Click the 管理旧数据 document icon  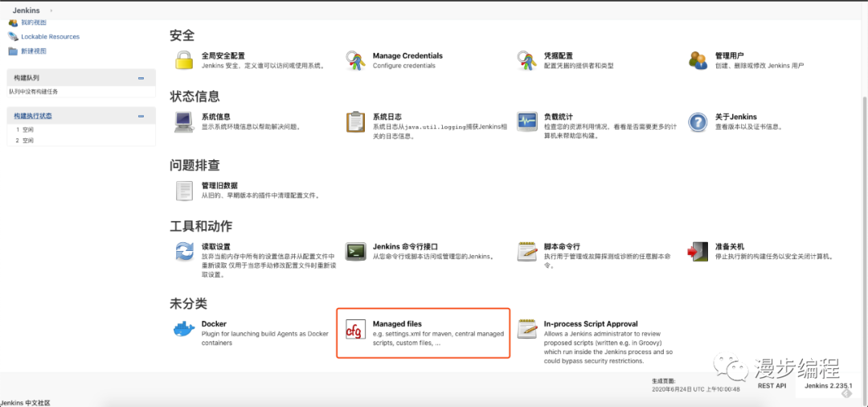(x=184, y=191)
